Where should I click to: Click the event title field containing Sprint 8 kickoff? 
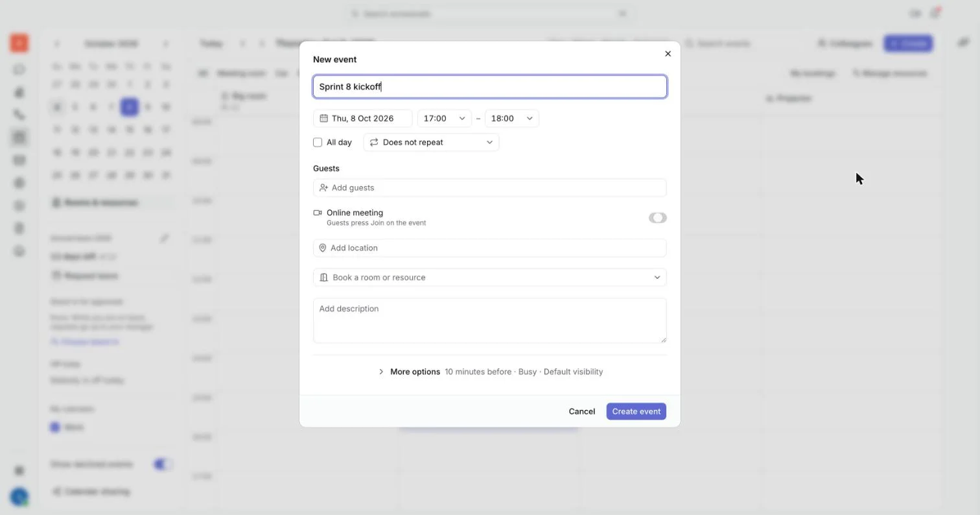coord(490,87)
